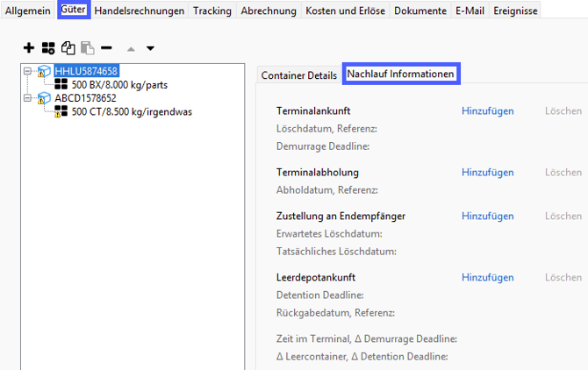Click the container icon of HHLU5874658
This screenshot has height=370, width=588.
(44, 71)
